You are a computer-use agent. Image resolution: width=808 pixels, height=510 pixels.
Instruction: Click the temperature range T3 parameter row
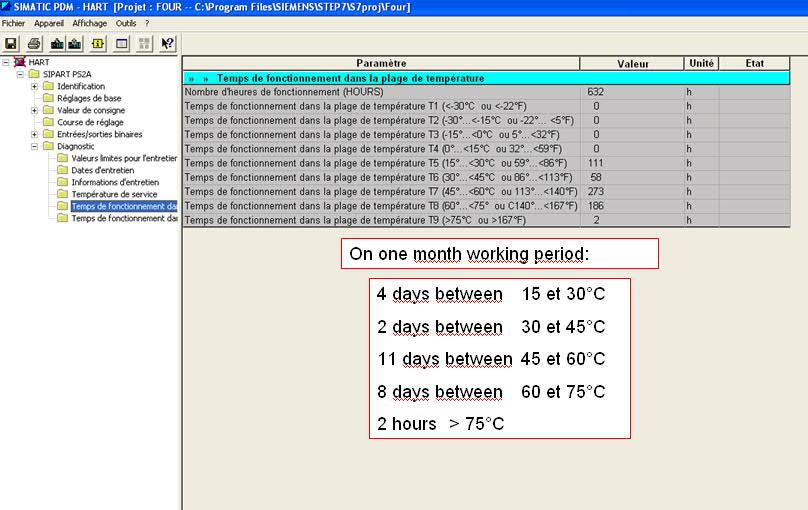[486, 134]
